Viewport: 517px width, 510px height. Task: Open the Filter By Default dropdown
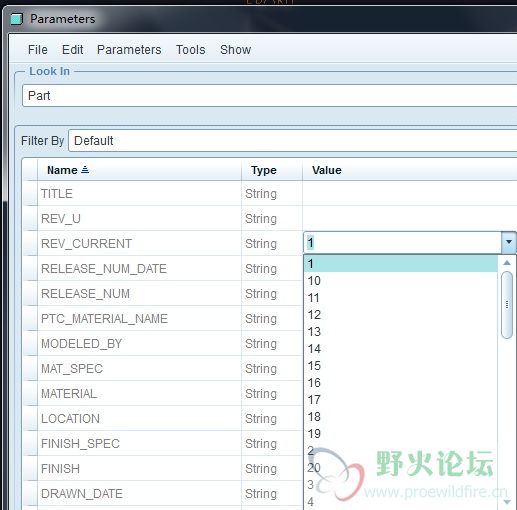click(293, 141)
